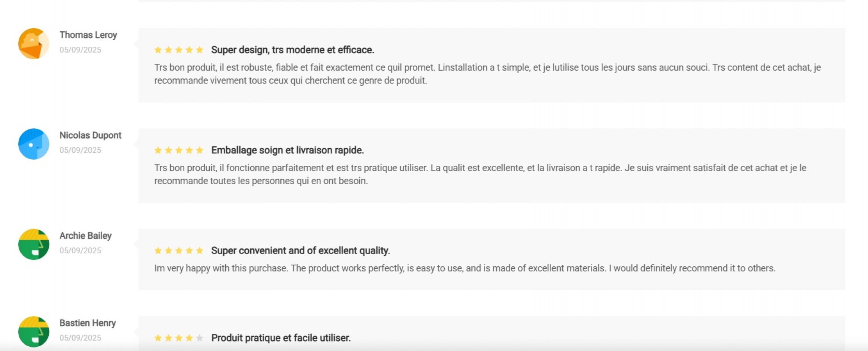The width and height of the screenshot is (868, 351).
Task: Click Nicolas Dupont's blue avatar icon
Action: click(x=34, y=144)
